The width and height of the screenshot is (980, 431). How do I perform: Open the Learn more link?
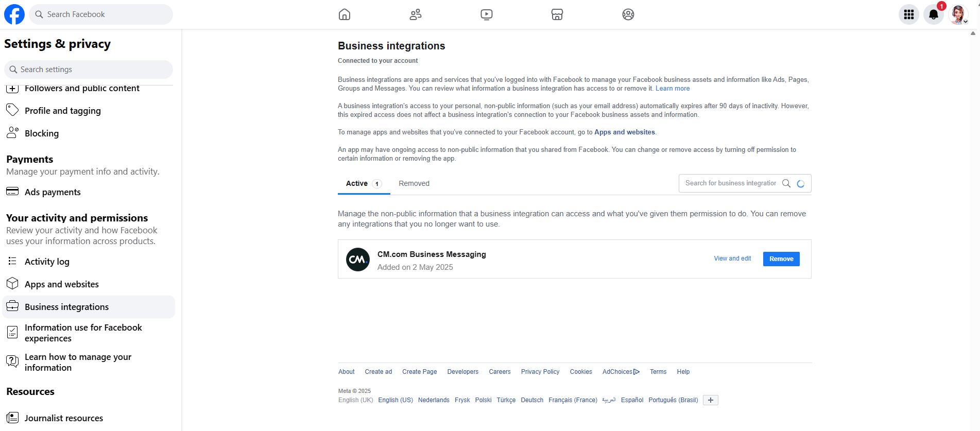point(673,89)
